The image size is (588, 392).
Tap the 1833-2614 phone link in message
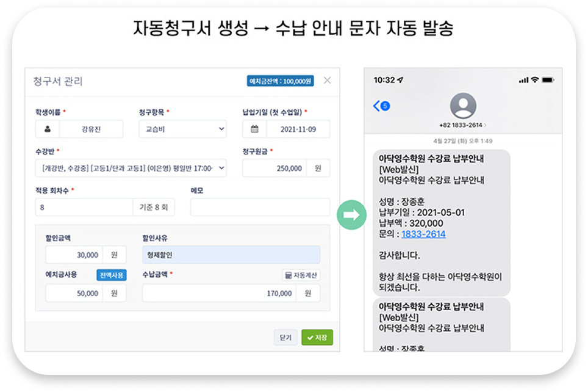[423, 234]
